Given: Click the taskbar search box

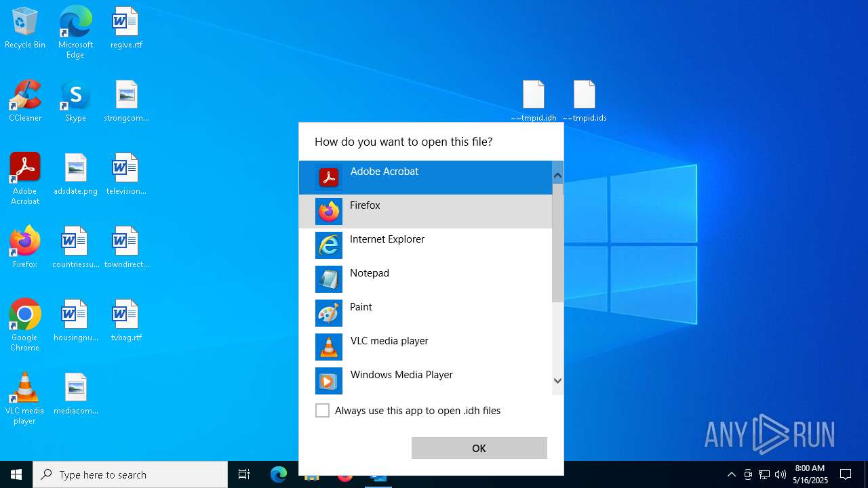Looking at the screenshot, I should [130, 474].
